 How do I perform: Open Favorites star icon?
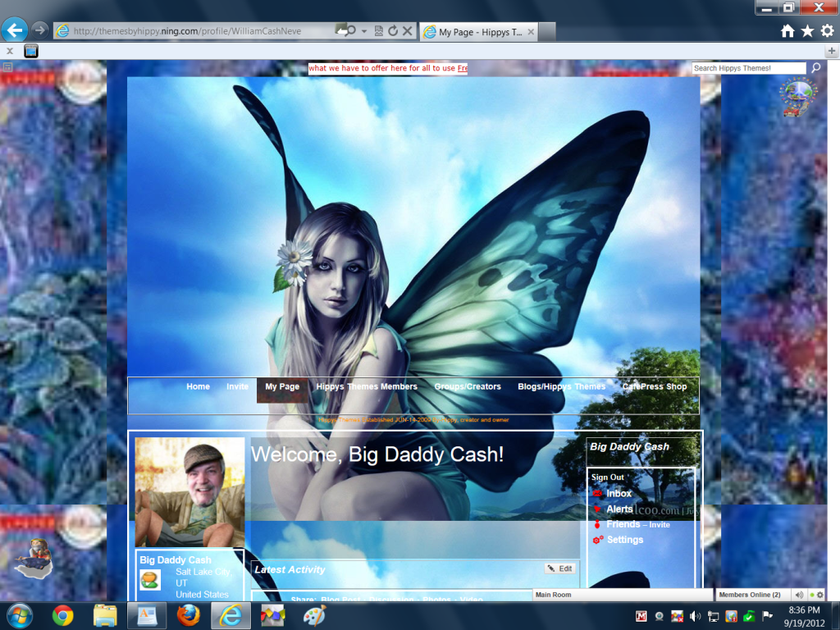click(807, 31)
